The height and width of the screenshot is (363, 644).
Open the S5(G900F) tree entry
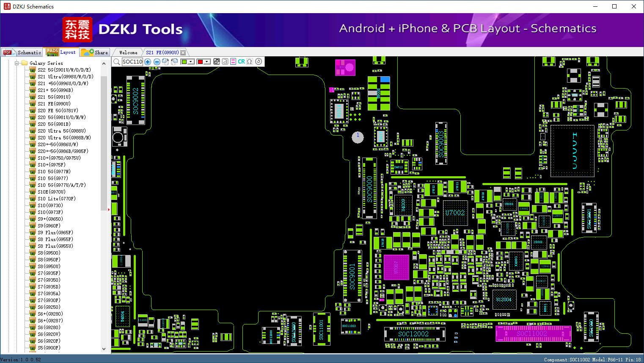[49, 348]
